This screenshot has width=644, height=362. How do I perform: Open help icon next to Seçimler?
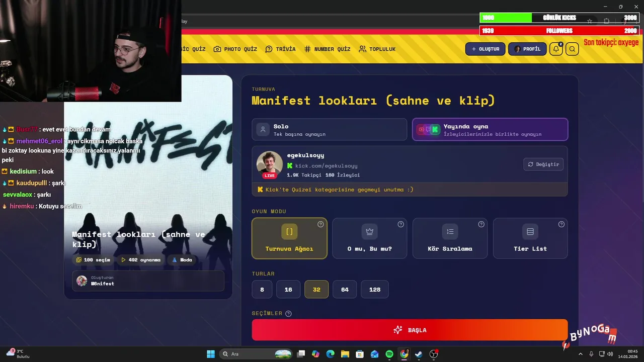pos(288,314)
